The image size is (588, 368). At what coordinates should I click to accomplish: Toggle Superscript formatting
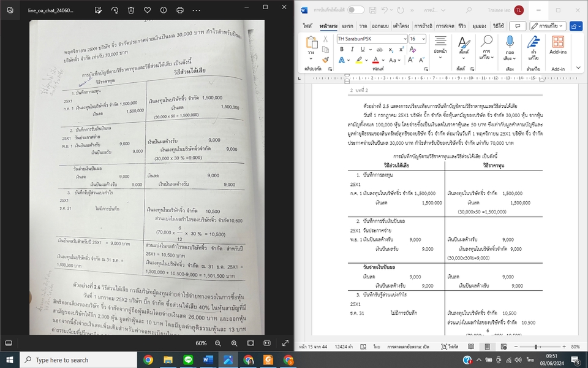(401, 49)
